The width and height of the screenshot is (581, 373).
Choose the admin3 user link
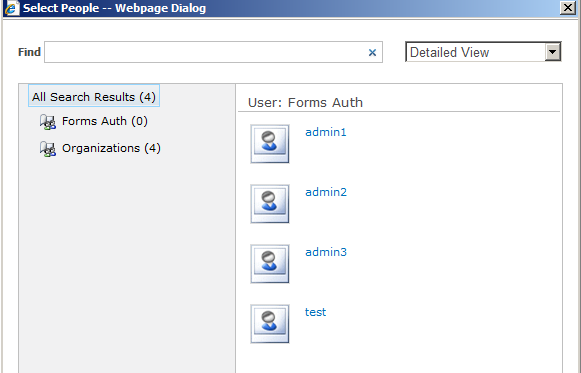point(326,252)
